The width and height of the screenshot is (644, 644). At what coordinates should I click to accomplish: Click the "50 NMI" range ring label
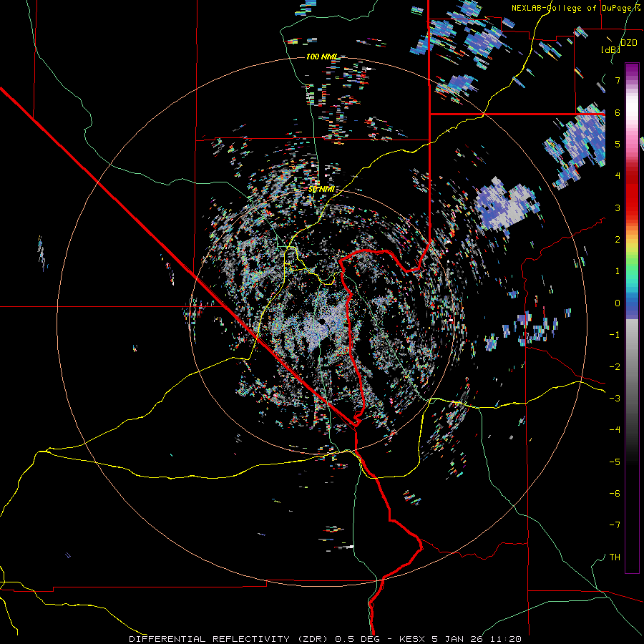tap(321, 190)
